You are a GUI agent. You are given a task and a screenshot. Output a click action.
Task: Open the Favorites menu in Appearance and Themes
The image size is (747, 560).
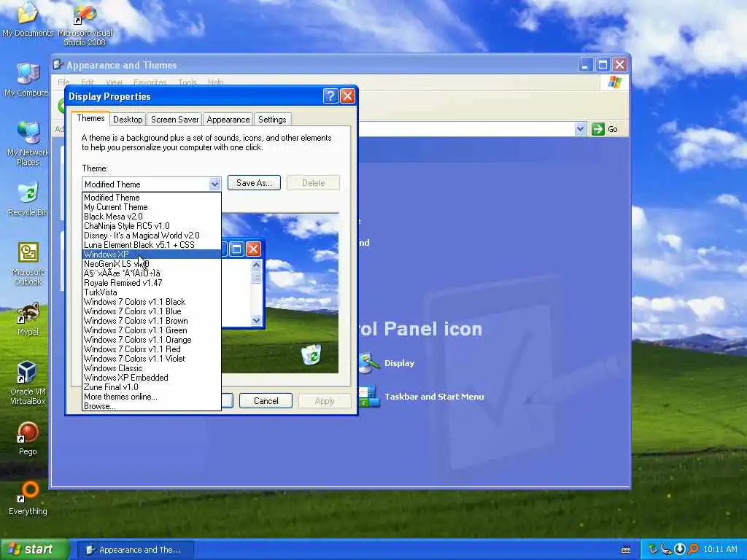point(150,82)
